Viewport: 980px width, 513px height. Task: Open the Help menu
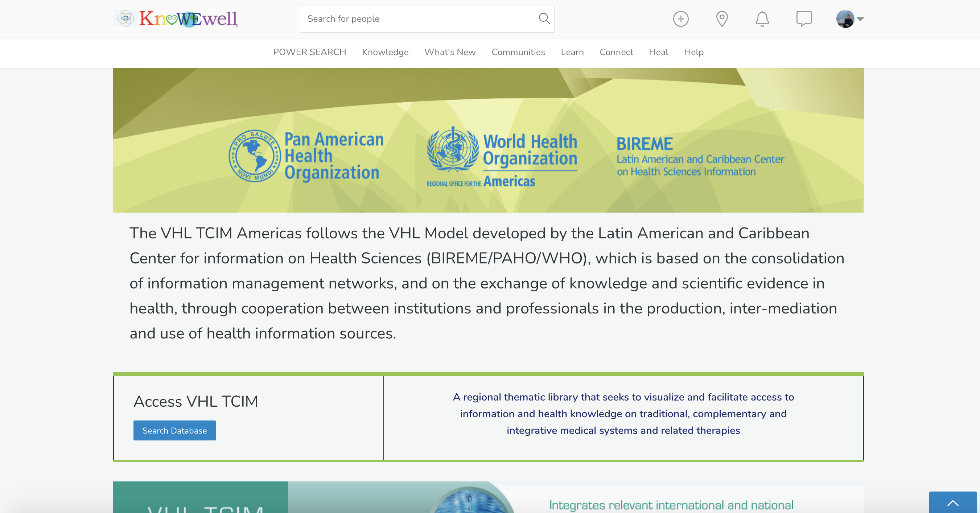click(693, 52)
